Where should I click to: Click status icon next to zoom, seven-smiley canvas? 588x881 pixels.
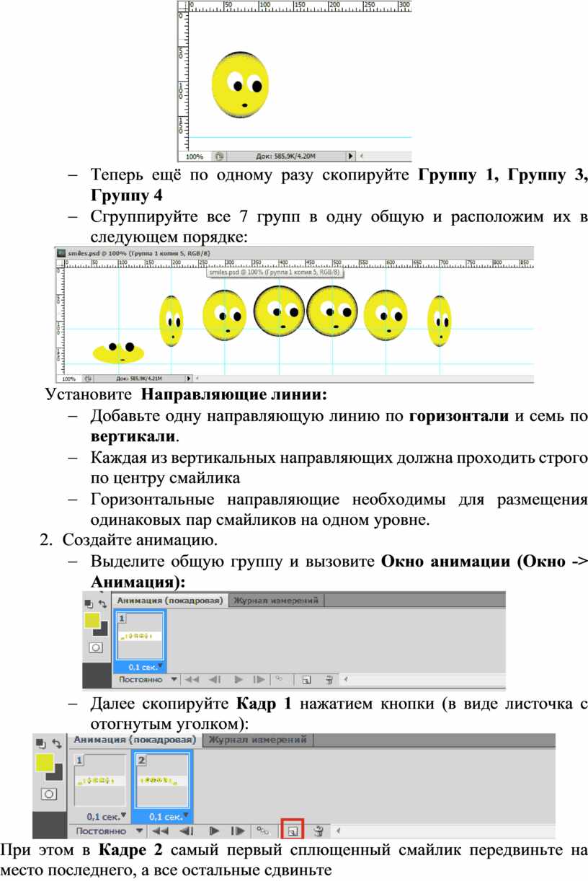coord(89,378)
